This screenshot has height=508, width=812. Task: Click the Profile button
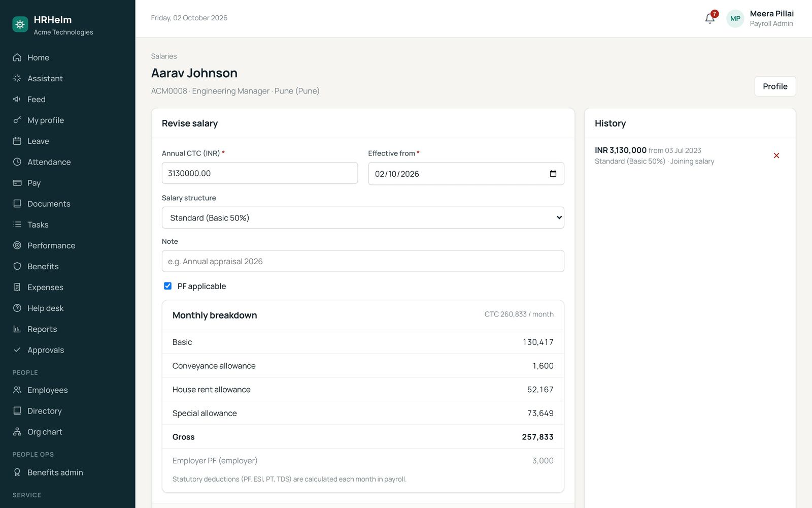(775, 86)
